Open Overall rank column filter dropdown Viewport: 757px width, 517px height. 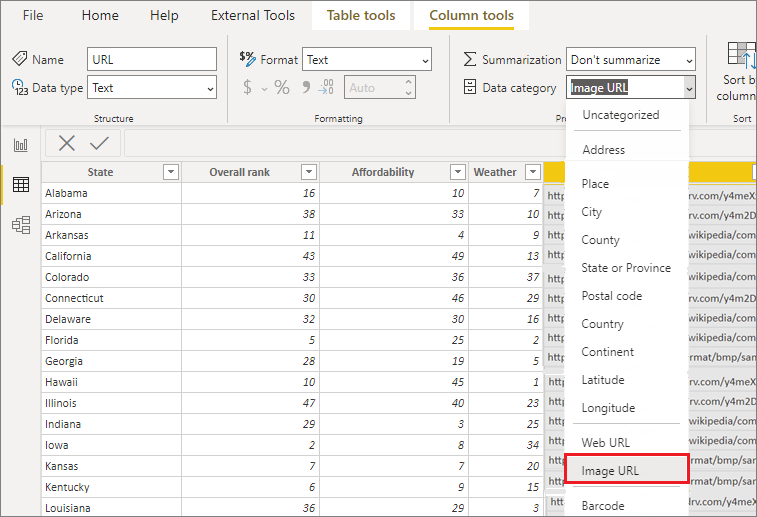(x=308, y=172)
